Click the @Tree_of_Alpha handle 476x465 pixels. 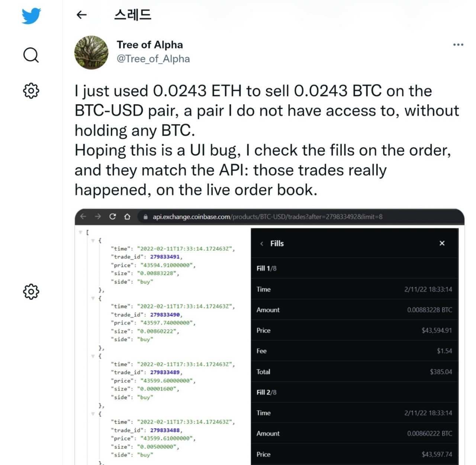click(153, 59)
